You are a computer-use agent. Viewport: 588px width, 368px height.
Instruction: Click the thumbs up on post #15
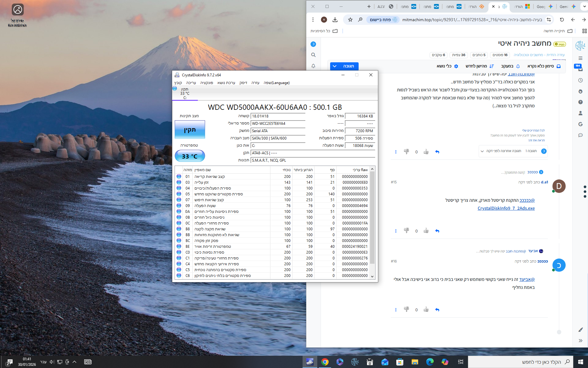pyautogui.click(x=426, y=231)
